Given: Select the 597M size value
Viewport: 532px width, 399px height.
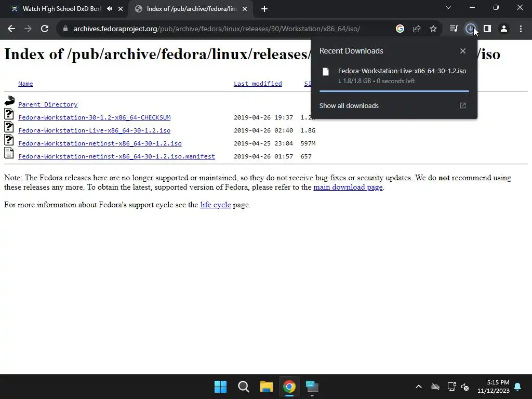Looking at the screenshot, I should tap(308, 143).
